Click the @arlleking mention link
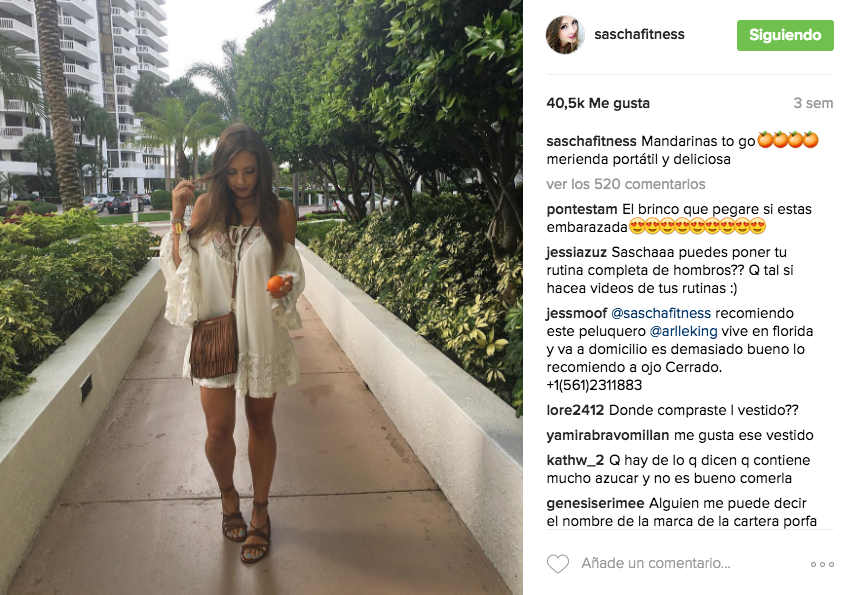 [x=683, y=331]
